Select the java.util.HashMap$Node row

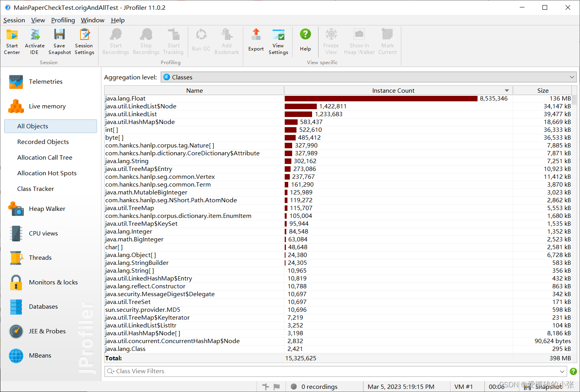pos(338,122)
